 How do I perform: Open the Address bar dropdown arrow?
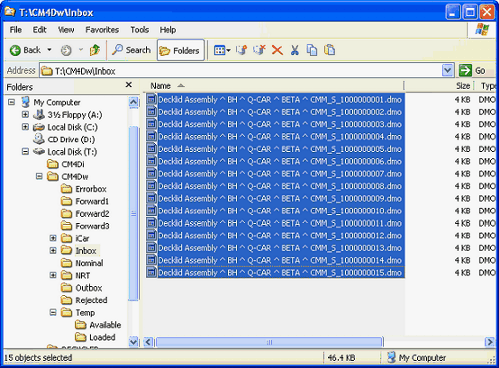(447, 70)
